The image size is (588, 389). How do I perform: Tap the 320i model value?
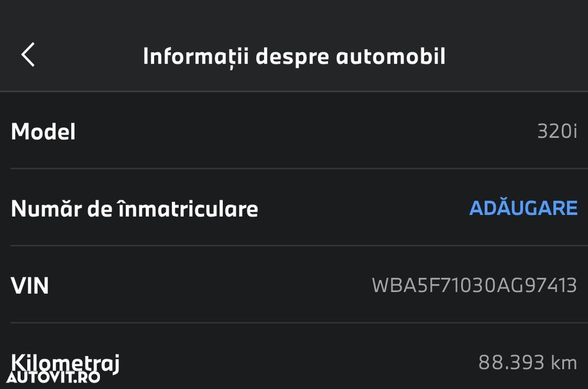coord(557,131)
